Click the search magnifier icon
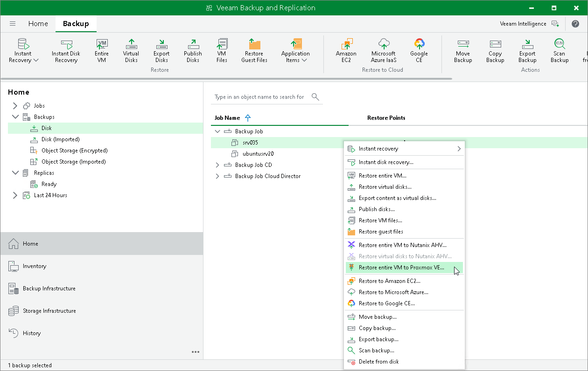588x371 pixels. 315,97
